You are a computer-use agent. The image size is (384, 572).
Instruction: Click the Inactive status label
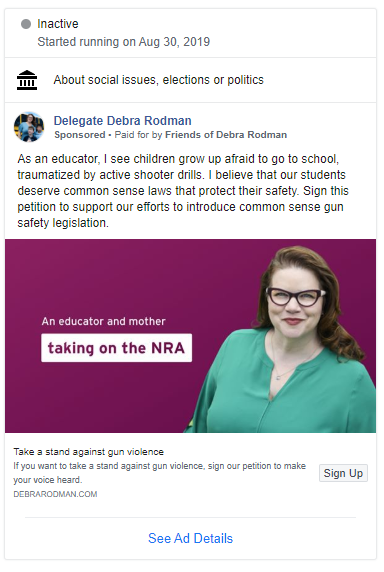point(58,24)
